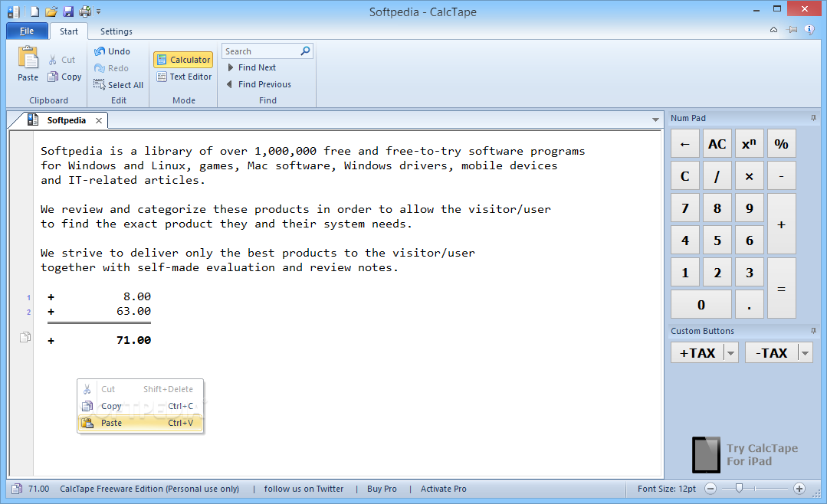Undo the last action from ribbon

112,51
